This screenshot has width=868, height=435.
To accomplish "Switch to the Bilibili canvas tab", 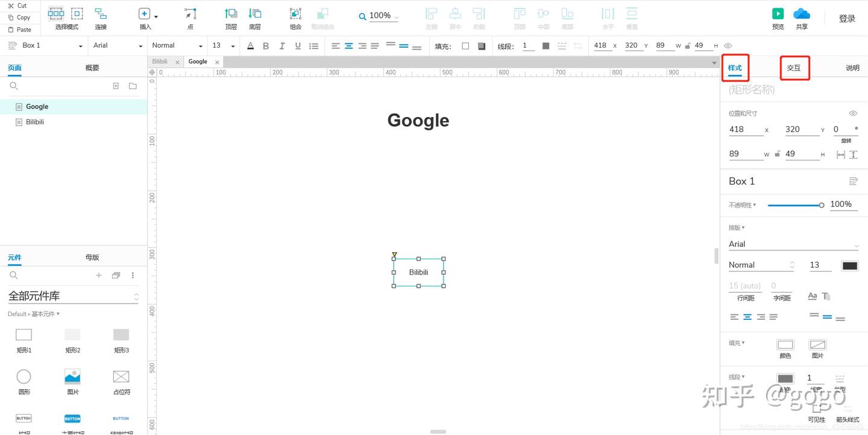I will pyautogui.click(x=160, y=62).
